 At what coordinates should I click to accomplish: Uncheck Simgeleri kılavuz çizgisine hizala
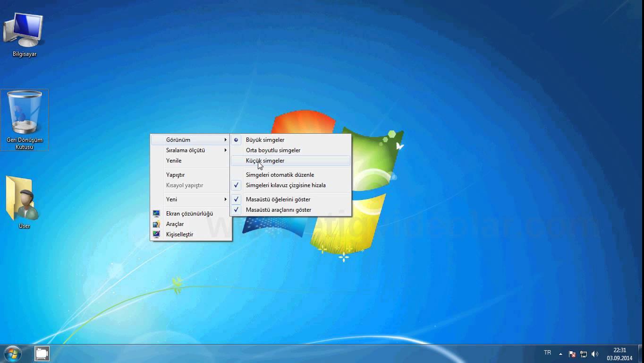click(290, 185)
